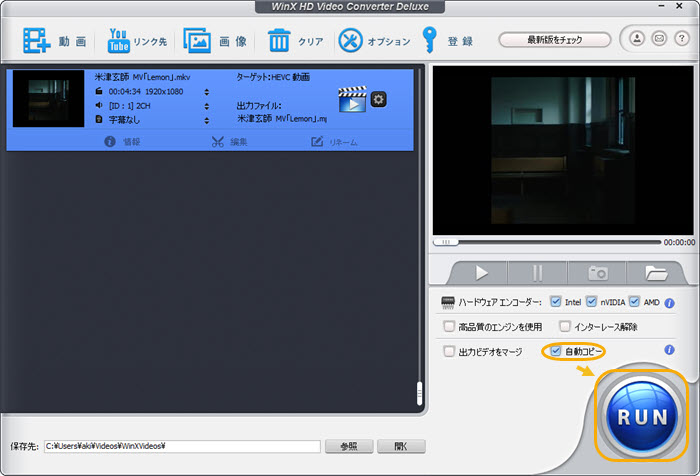Minimize the WinX converter window
This screenshot has width=700, height=476.
click(662, 6)
